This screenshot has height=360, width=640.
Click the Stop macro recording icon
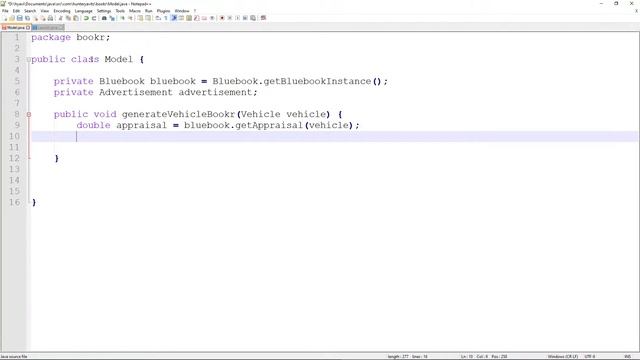[229, 18]
